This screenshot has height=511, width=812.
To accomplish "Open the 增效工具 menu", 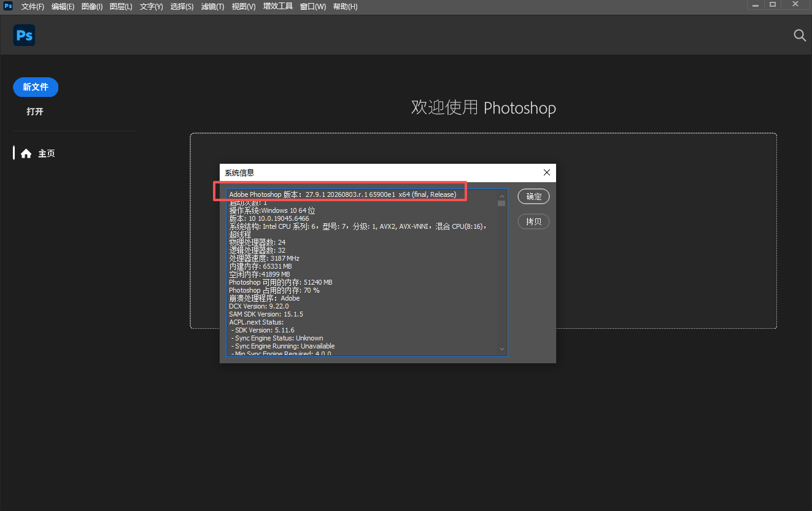I will point(278,7).
